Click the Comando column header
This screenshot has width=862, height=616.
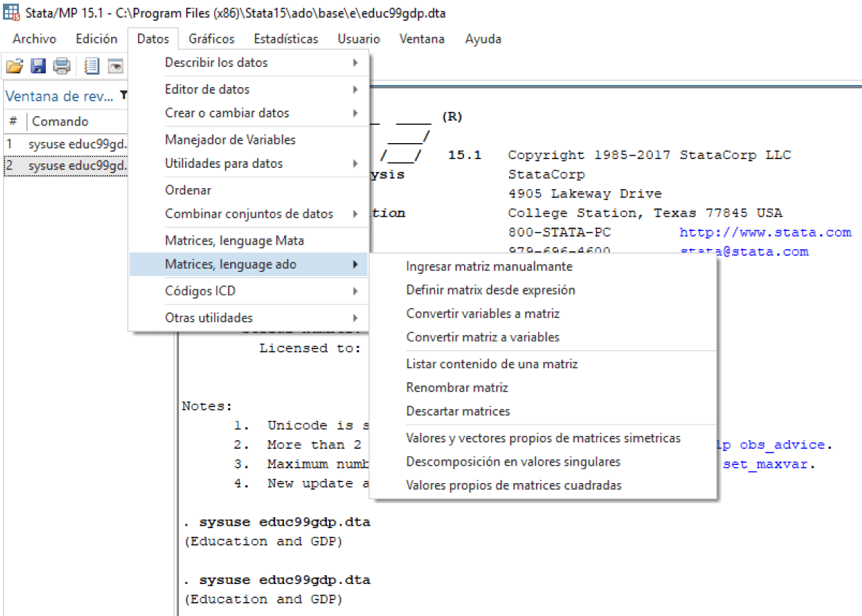[x=60, y=121]
